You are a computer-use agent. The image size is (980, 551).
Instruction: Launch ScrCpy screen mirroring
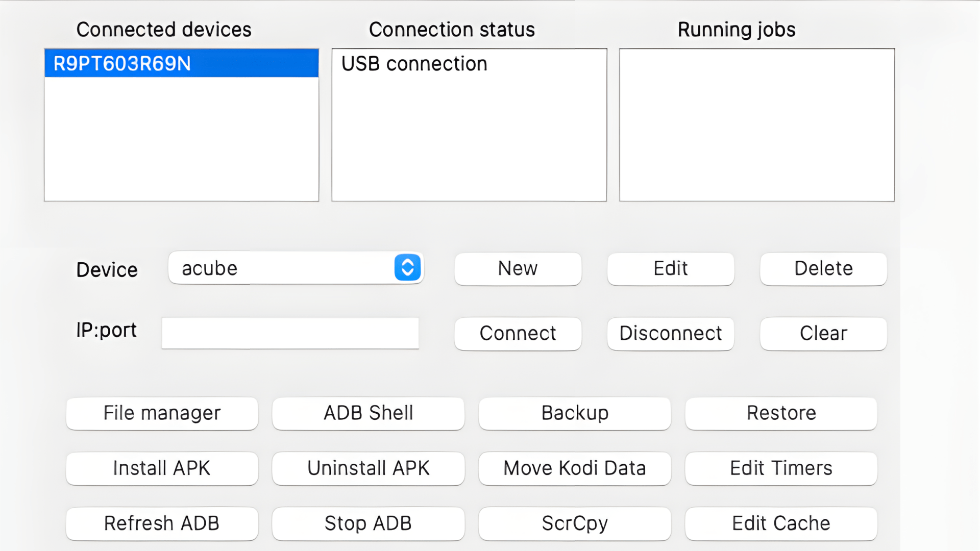pyautogui.click(x=574, y=523)
